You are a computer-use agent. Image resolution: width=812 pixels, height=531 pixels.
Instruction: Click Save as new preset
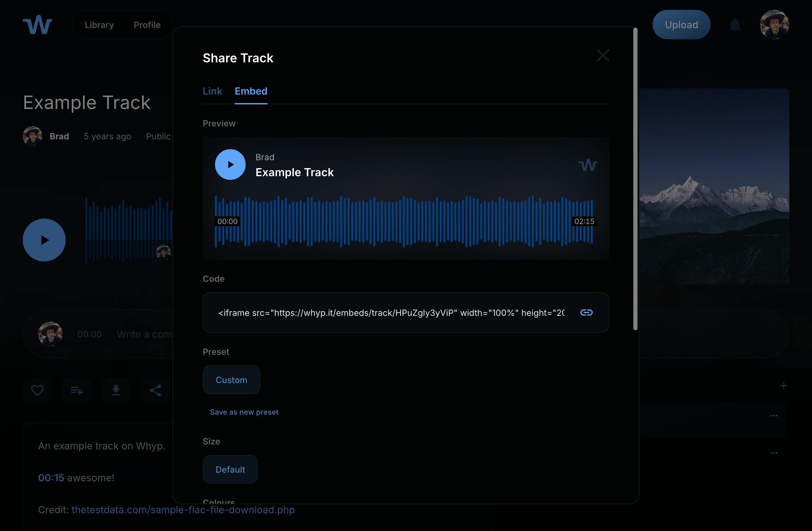point(244,412)
